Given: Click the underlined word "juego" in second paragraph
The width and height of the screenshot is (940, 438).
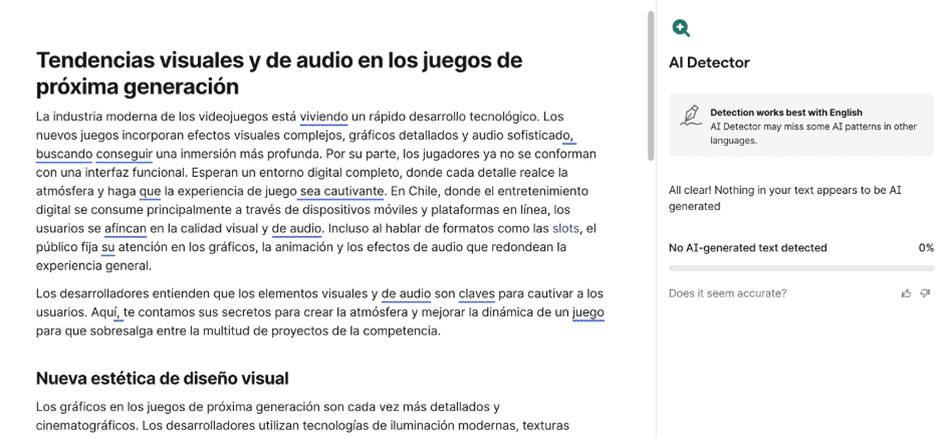Looking at the screenshot, I should pos(588,312).
